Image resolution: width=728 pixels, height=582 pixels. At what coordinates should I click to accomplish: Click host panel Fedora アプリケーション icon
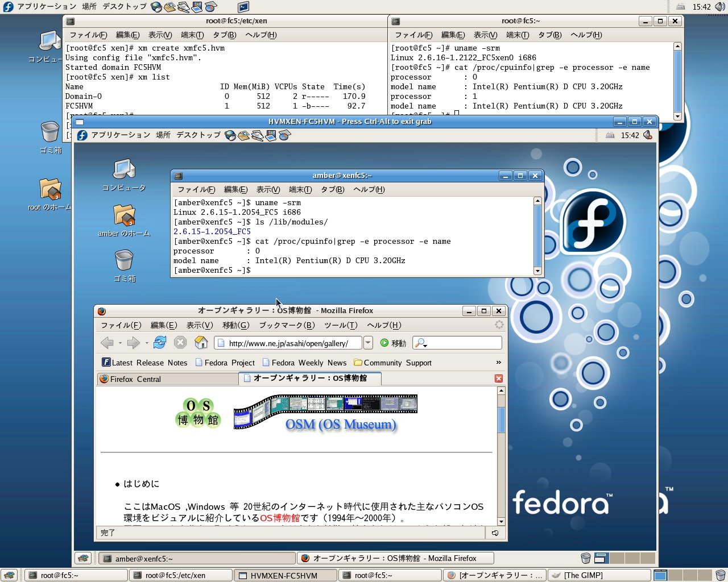[8, 7]
